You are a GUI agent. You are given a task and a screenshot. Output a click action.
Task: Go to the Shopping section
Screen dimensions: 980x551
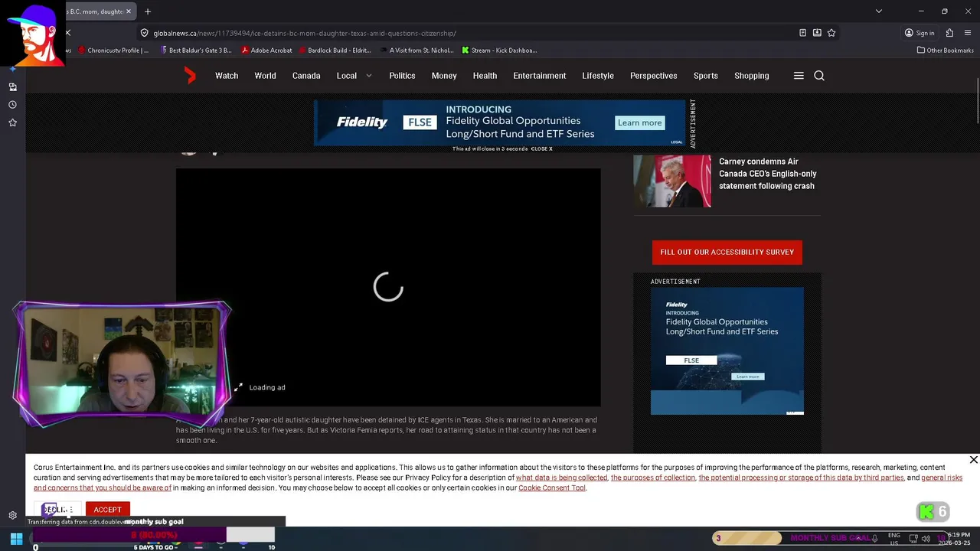point(752,76)
